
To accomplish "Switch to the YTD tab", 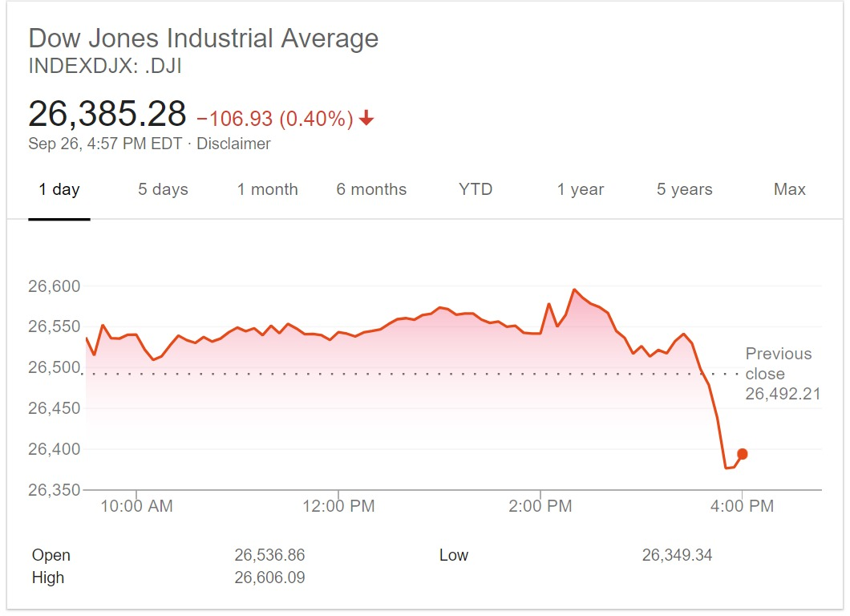I will [476, 190].
